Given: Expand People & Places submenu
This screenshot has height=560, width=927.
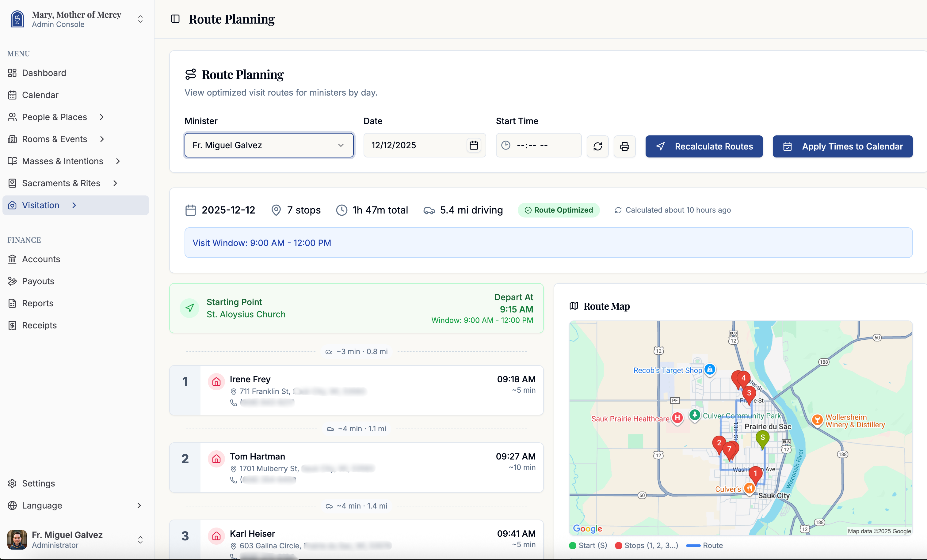Looking at the screenshot, I should [101, 117].
